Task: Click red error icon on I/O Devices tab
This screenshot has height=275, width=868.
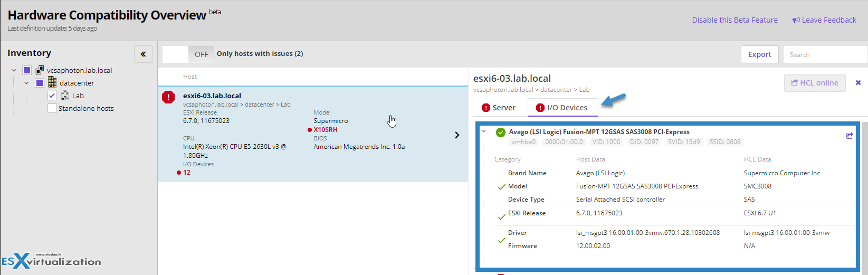Action: click(540, 108)
